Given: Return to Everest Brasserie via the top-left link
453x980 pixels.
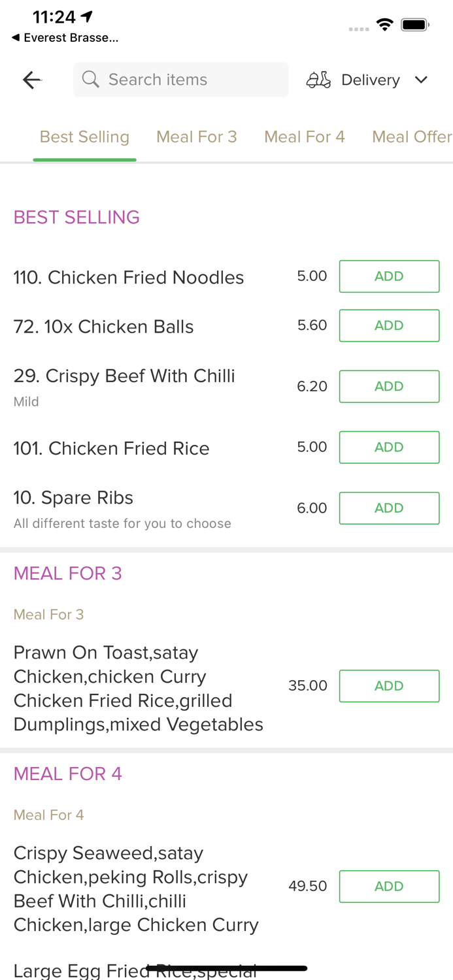Looking at the screenshot, I should point(63,38).
